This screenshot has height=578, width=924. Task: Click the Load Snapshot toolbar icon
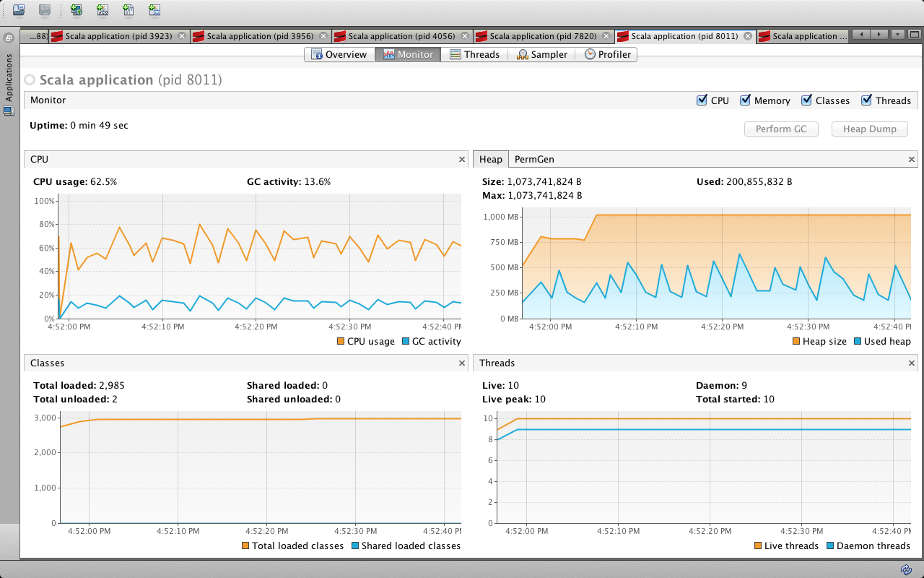[19, 10]
